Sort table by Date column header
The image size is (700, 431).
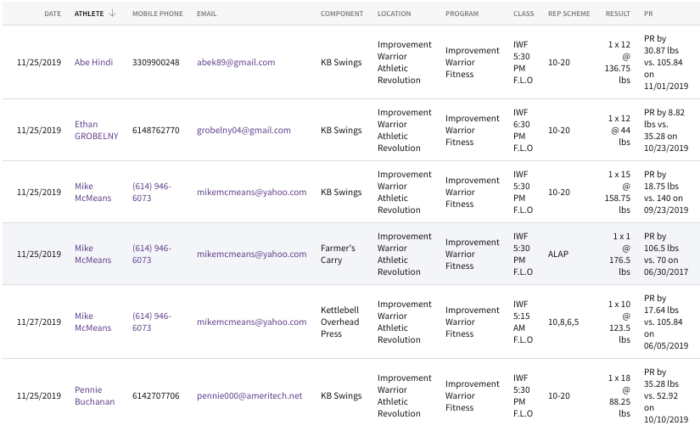(x=53, y=13)
